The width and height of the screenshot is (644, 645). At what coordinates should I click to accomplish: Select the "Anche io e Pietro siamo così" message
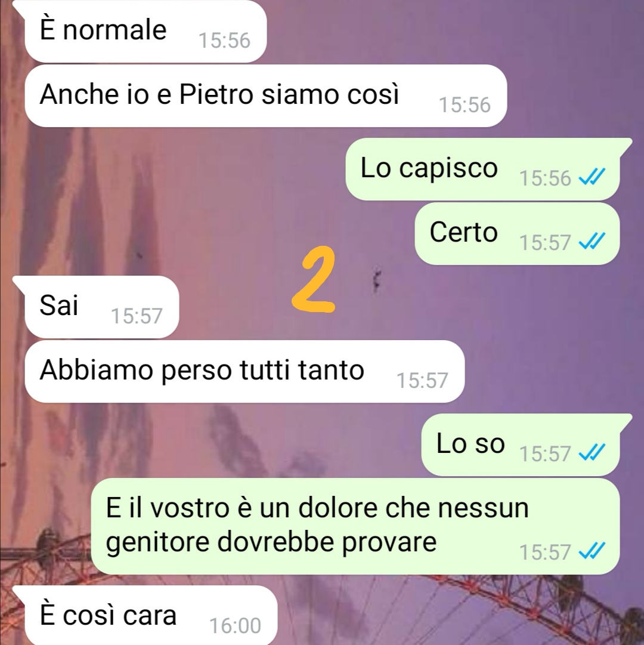pos(265,95)
